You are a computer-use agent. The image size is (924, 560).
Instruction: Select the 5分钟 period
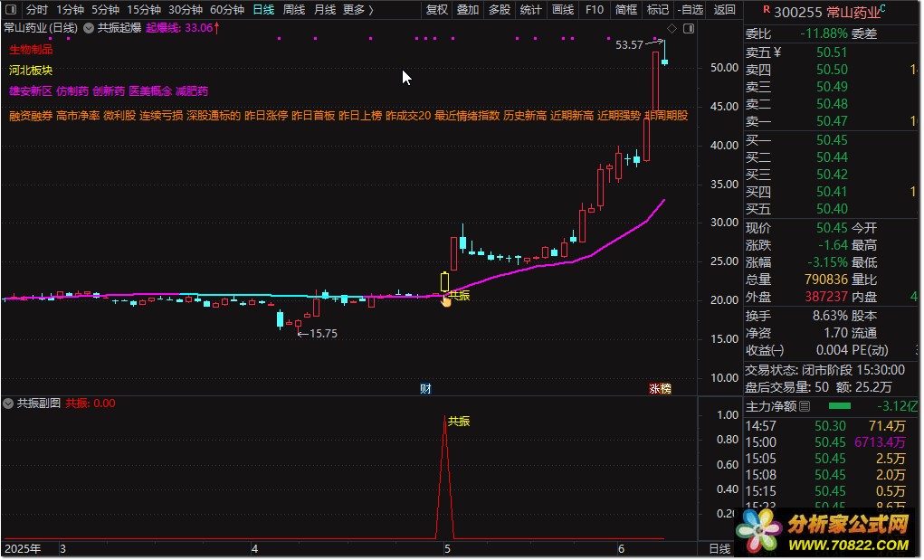click(x=106, y=9)
